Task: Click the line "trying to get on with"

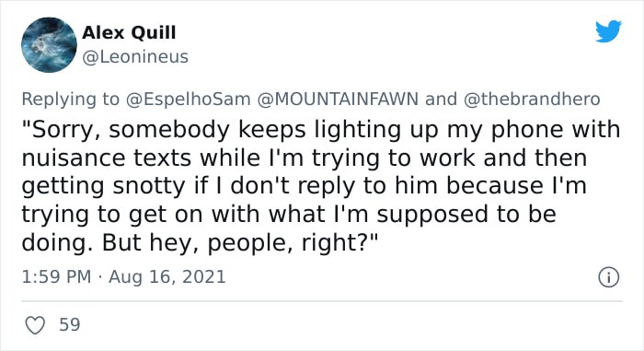Action: click(x=289, y=215)
